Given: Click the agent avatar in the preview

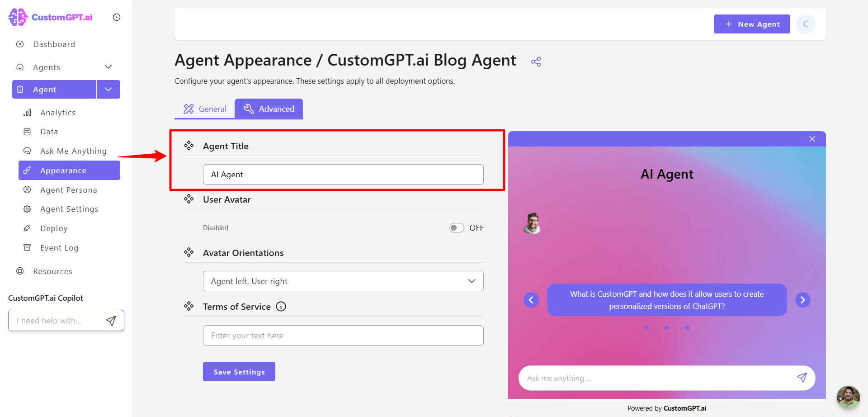Looking at the screenshot, I should (x=533, y=223).
